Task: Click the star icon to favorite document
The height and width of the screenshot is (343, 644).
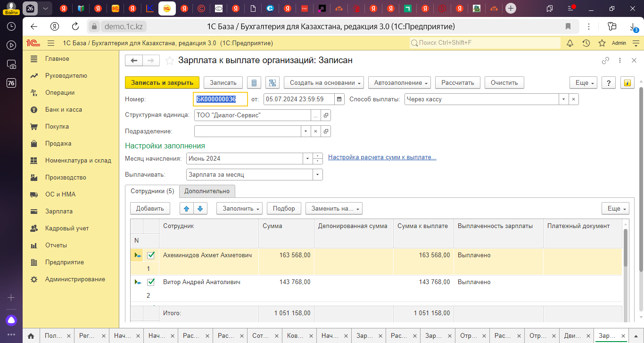Action: 169,60
